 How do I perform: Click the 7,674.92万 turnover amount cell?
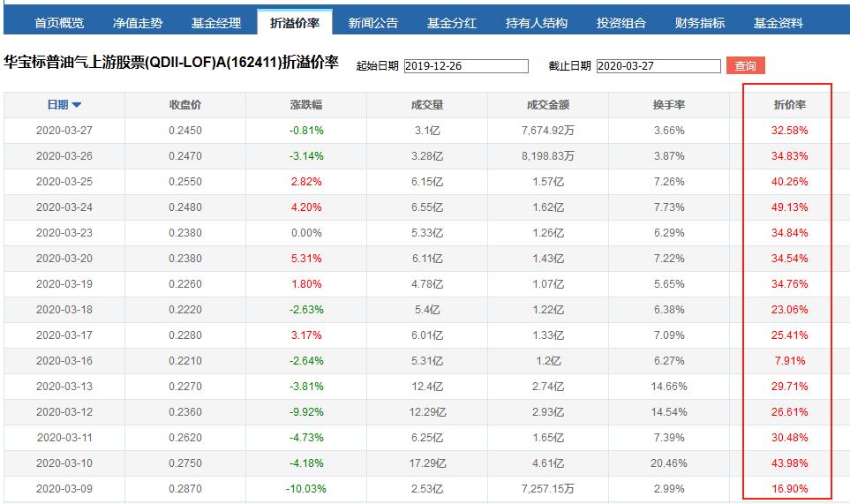click(548, 131)
